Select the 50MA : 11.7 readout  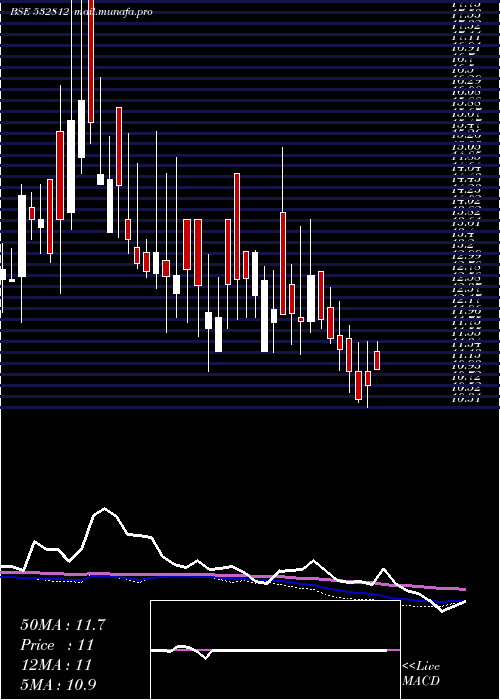click(63, 625)
